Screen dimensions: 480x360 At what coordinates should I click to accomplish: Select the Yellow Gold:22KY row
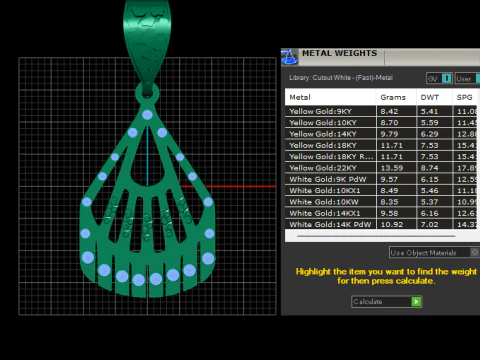tap(381, 168)
